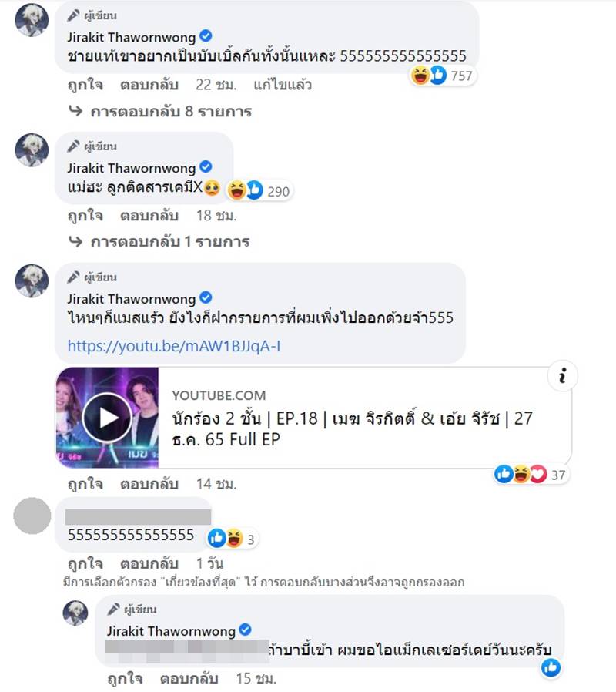Image resolution: width=616 pixels, height=692 pixels.
Task: Open the youtu.be/mAW1BJJqA-I link
Action: 174,346
